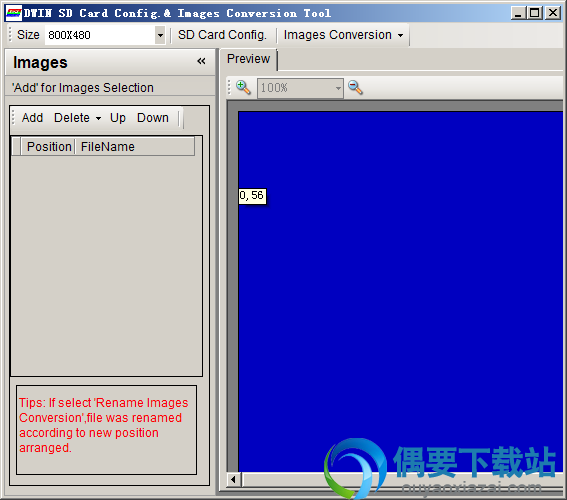This screenshot has width=567, height=500.
Task: Click the red Tips text box
Action: pyautogui.click(x=106, y=430)
